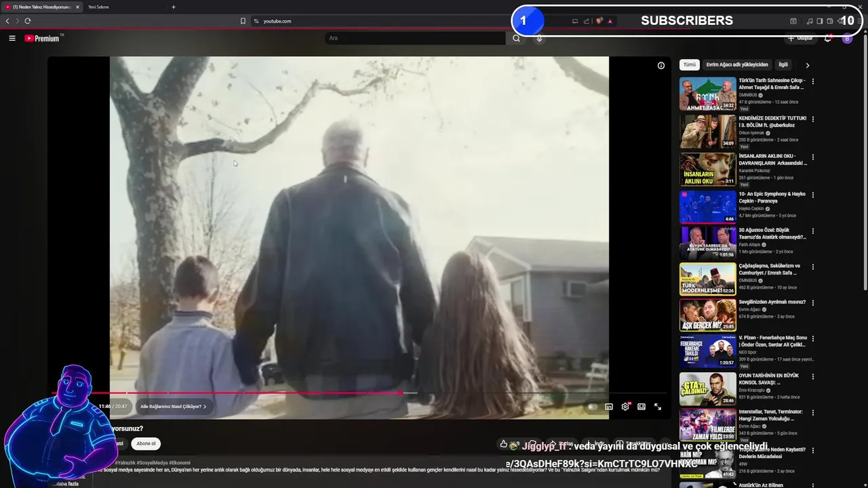
Task: Click channel name 'Karanlık Psikoloji'
Action: [x=754, y=171]
